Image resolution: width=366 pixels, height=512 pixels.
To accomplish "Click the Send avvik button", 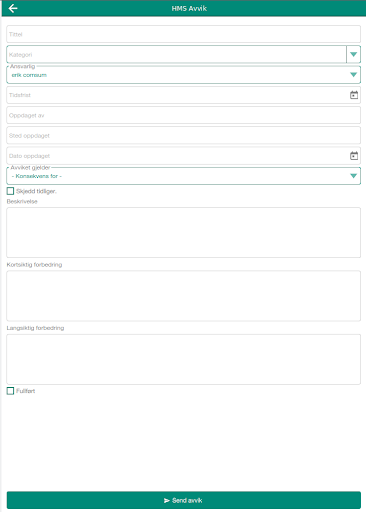I will tap(184, 500).
